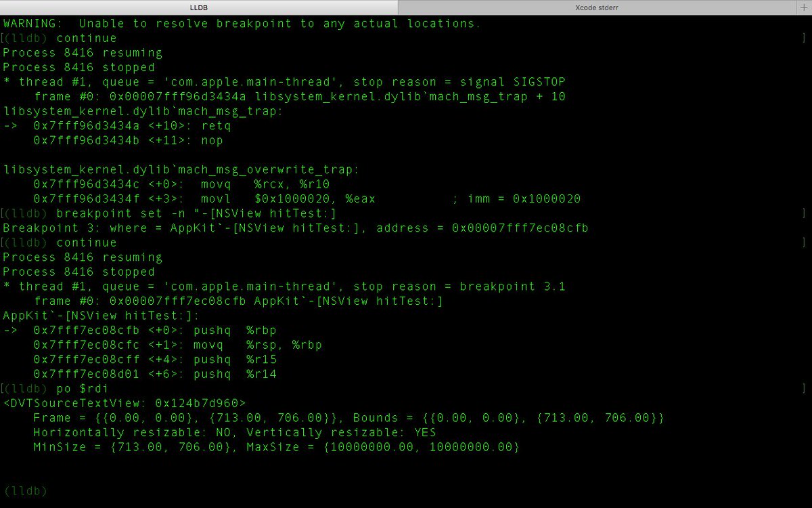Click the 'MinSize = {713.00, 706.00}' output line

click(276, 447)
